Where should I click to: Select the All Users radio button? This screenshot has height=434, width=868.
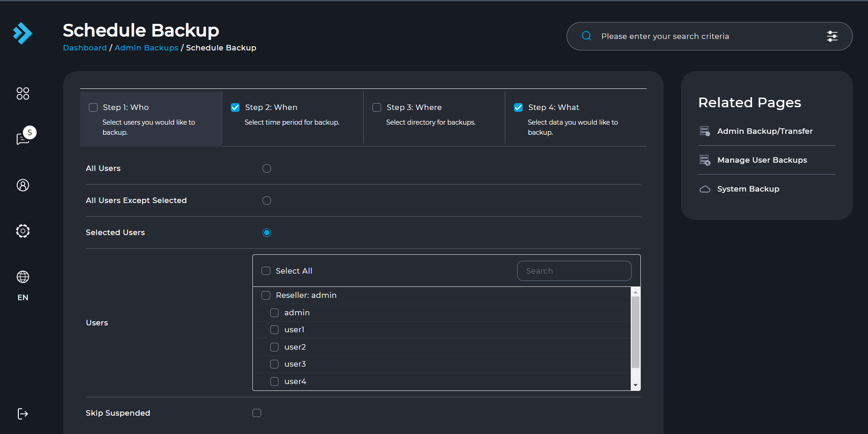click(x=267, y=168)
